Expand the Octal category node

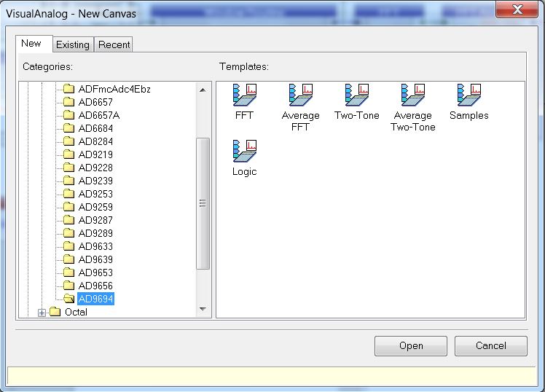42,313
